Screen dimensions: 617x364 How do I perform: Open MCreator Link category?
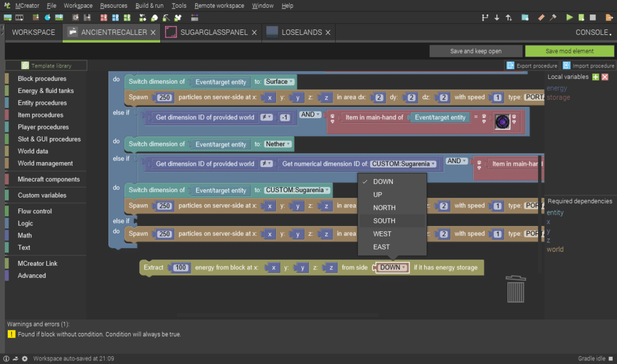37,263
